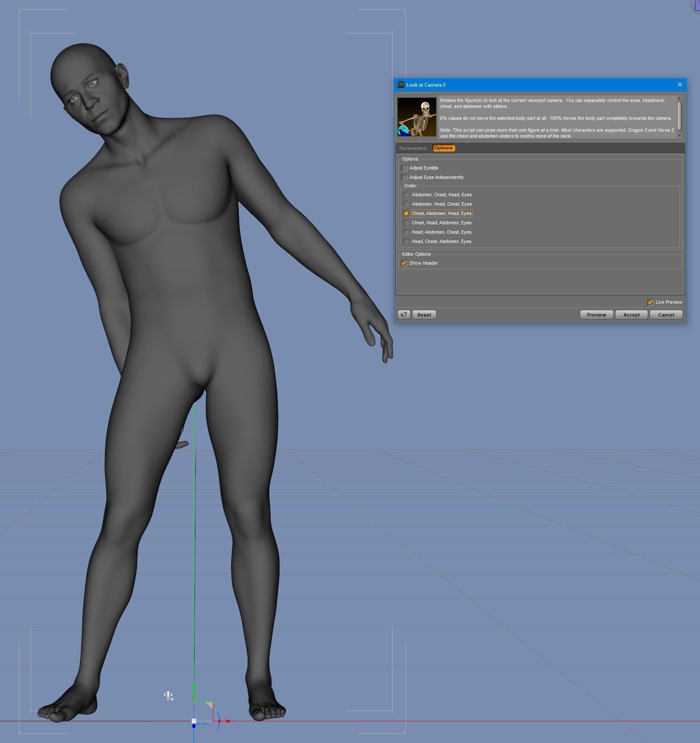Click the DS icon in the dialog title bar

(401, 85)
